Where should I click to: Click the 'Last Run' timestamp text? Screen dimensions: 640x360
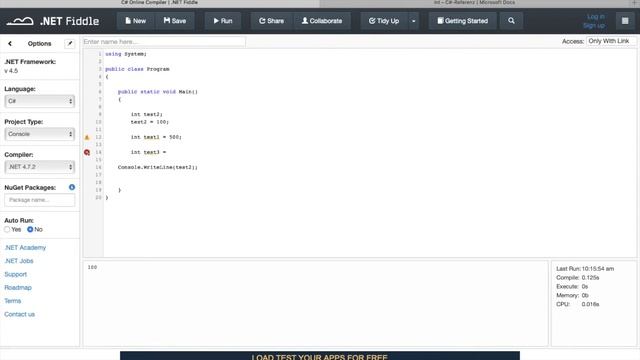585,269
